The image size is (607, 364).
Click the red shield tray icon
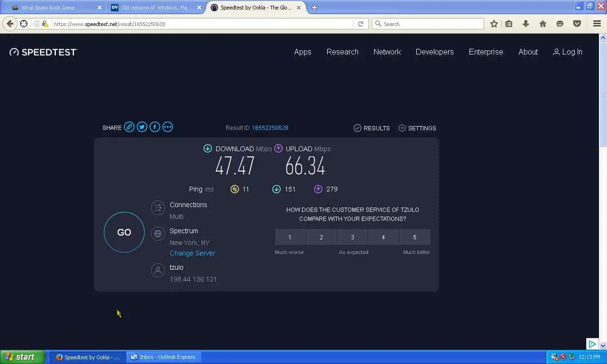pos(563,357)
